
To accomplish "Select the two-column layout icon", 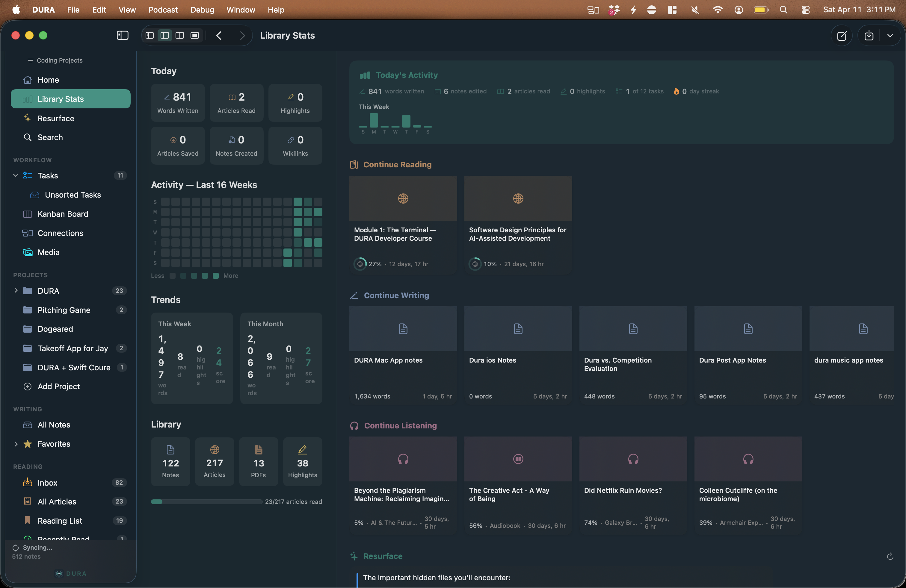I will tap(180, 35).
